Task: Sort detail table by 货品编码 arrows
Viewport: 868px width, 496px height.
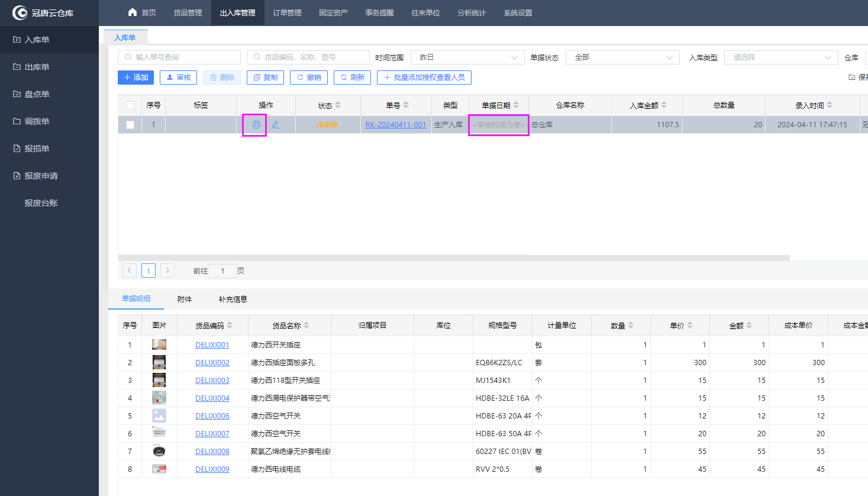Action: coord(230,325)
